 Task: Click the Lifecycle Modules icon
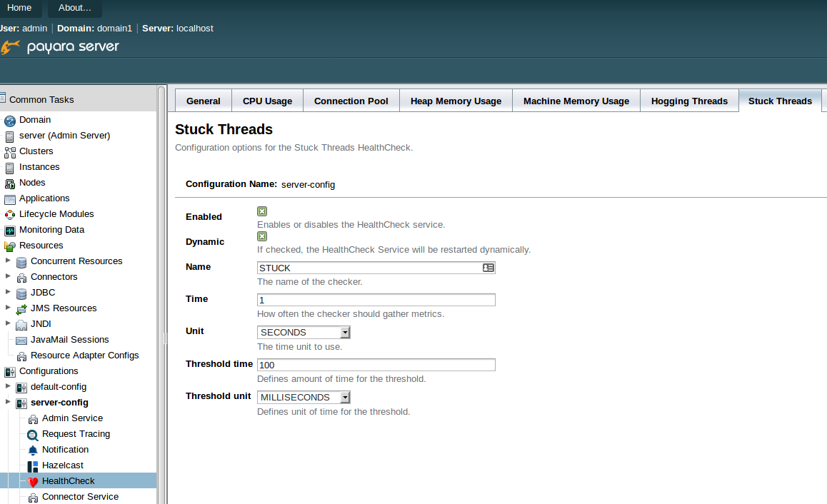tap(10, 214)
